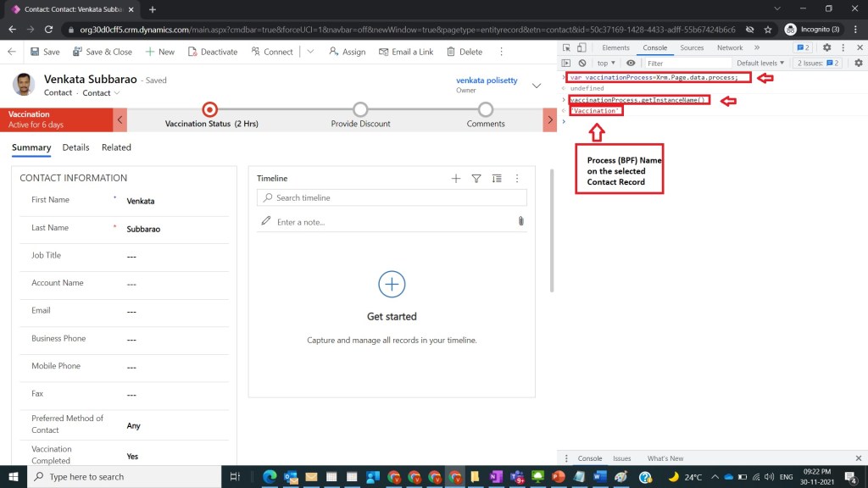The width and height of the screenshot is (868, 488).
Task: Expand the header chevron beside Owner
Action: pos(537,86)
